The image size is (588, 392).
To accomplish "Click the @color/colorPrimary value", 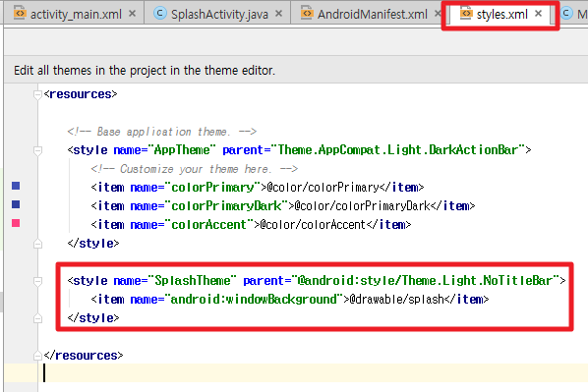I will point(323,187).
